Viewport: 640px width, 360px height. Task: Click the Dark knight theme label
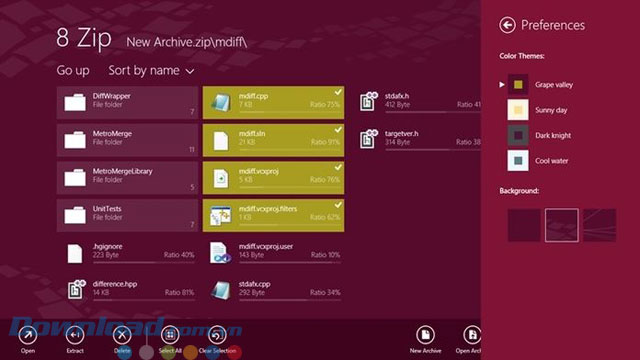click(553, 136)
